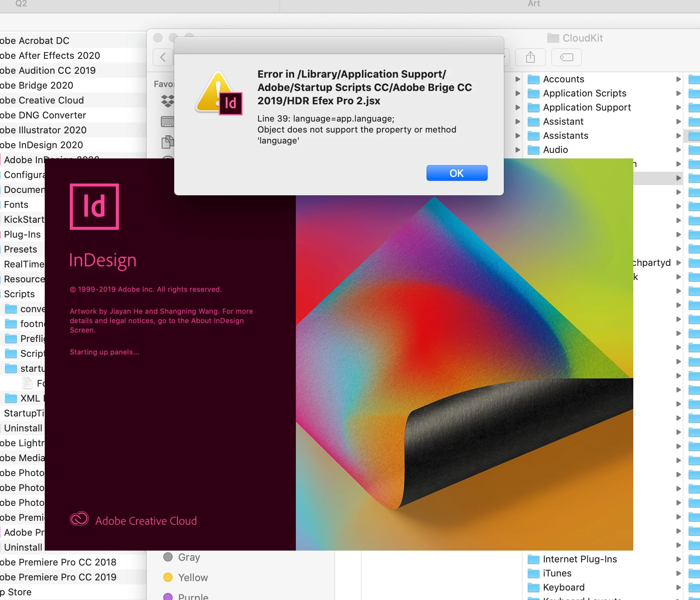Click the Favorites header in Finder sidebar

tap(164, 84)
